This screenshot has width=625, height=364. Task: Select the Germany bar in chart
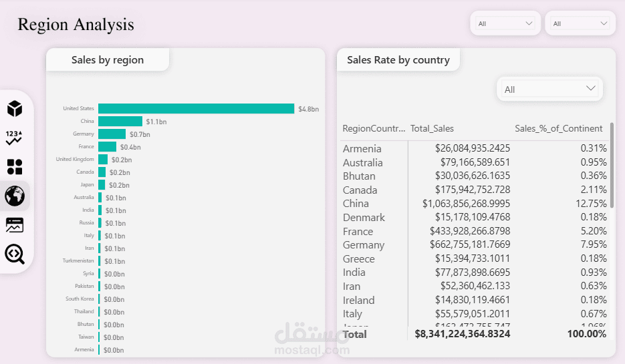112,134
